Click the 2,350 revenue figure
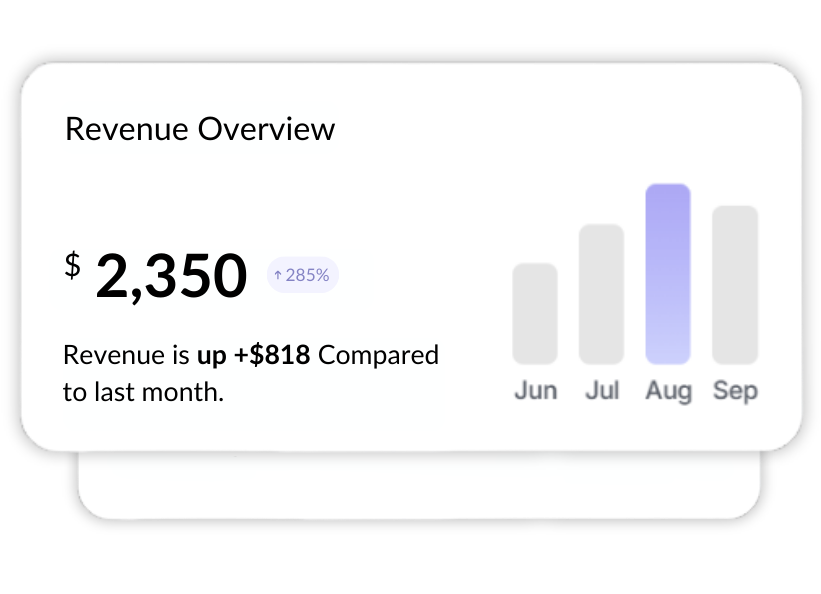Image resolution: width=821 pixels, height=594 pixels. coord(170,276)
